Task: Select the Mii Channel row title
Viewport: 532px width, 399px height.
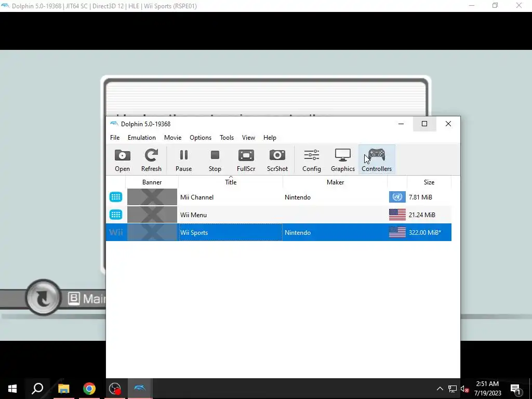Action: 197,197
